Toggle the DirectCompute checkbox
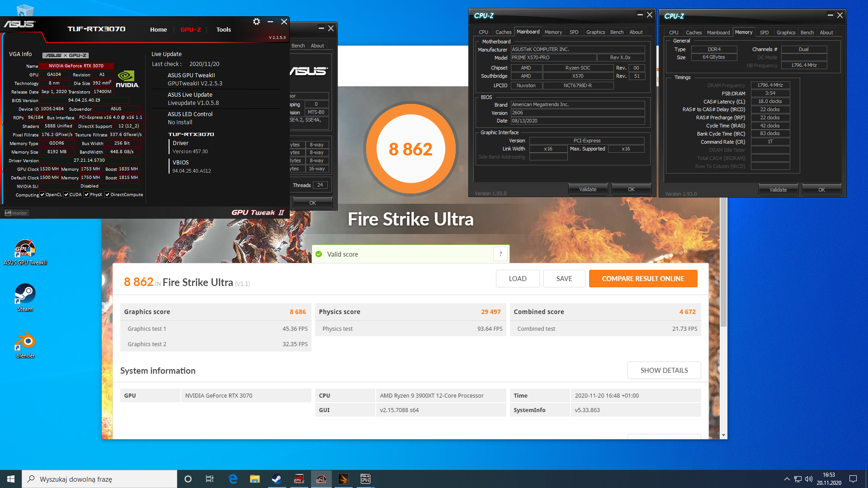 (x=108, y=195)
